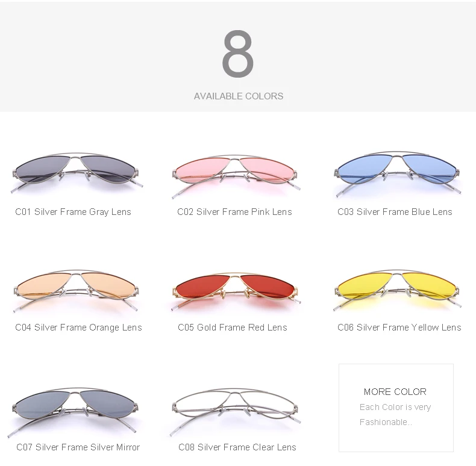Click the Each Color is very Fashionable text
The image size is (476, 466).
(395, 414)
